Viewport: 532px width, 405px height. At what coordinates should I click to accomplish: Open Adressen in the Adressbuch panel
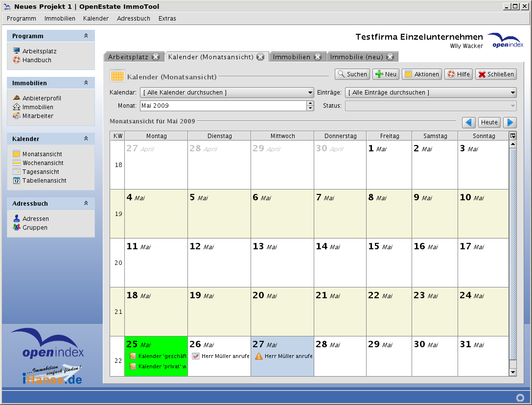35,218
